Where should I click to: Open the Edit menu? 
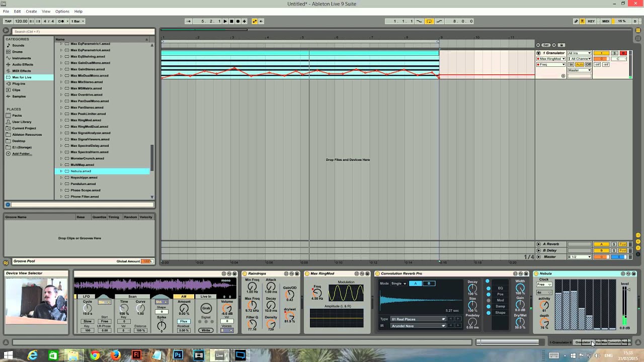coord(17,11)
